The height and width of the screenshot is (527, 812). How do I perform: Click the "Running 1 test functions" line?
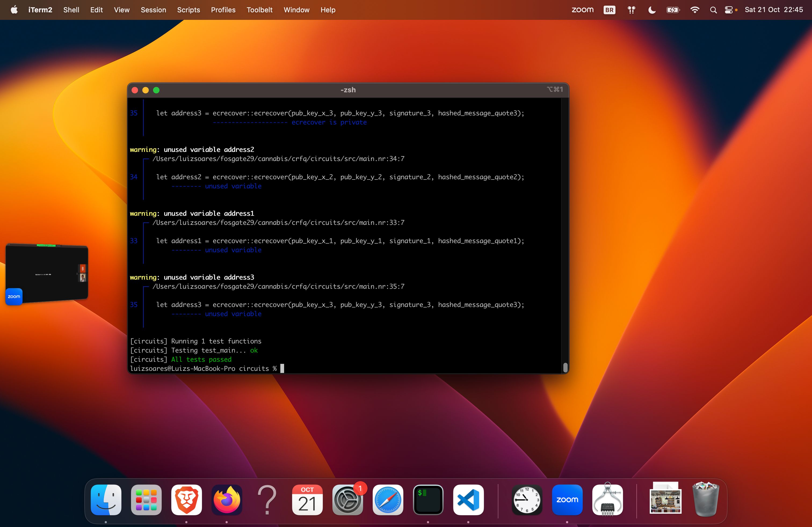(x=195, y=341)
